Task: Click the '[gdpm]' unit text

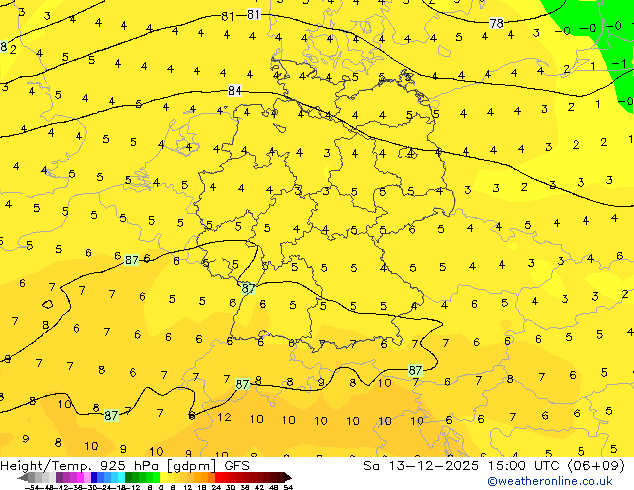Action: 190,466
